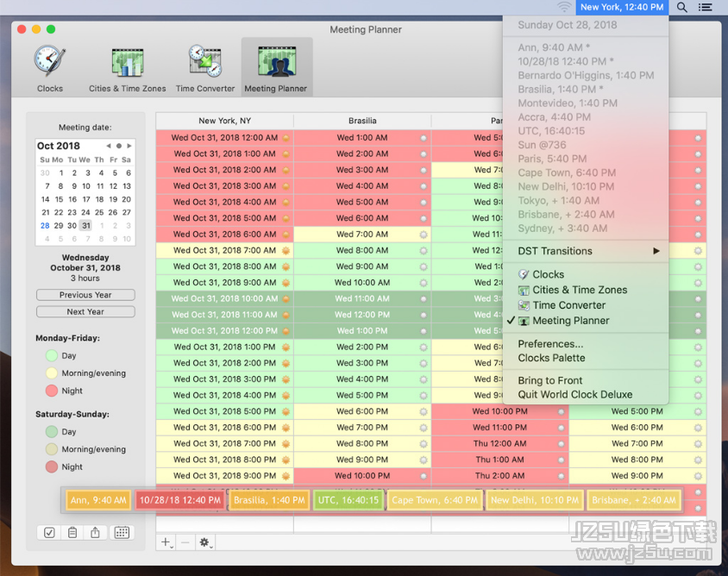Click row Wed Oct 31, 2018 9:00 PM
The width and height of the screenshot is (728, 576).
[225, 476]
